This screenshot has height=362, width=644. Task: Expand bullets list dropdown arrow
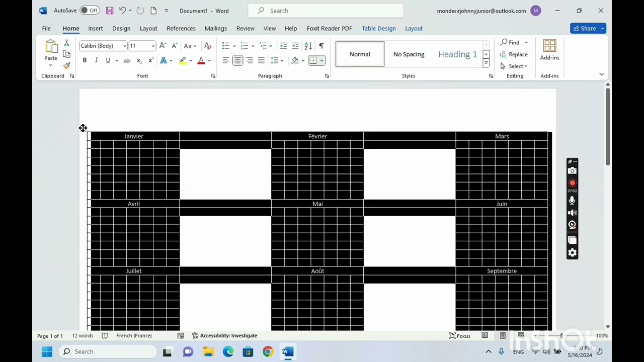pos(234,46)
